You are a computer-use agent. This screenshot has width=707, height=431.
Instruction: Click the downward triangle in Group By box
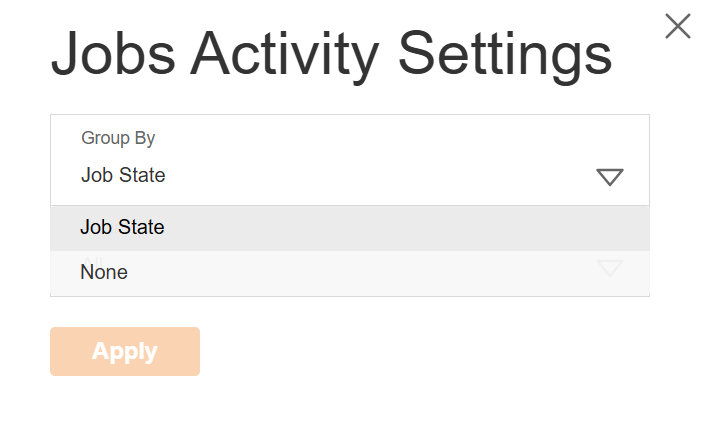tap(609, 177)
